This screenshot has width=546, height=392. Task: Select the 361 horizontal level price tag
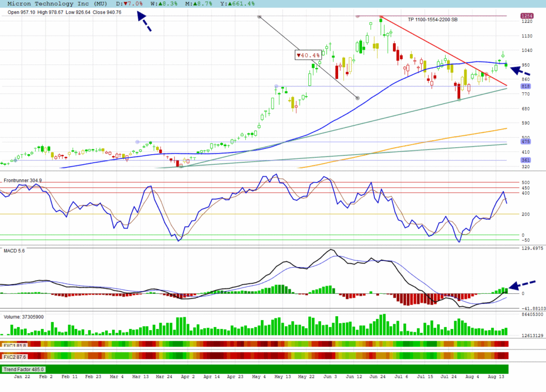click(x=525, y=160)
